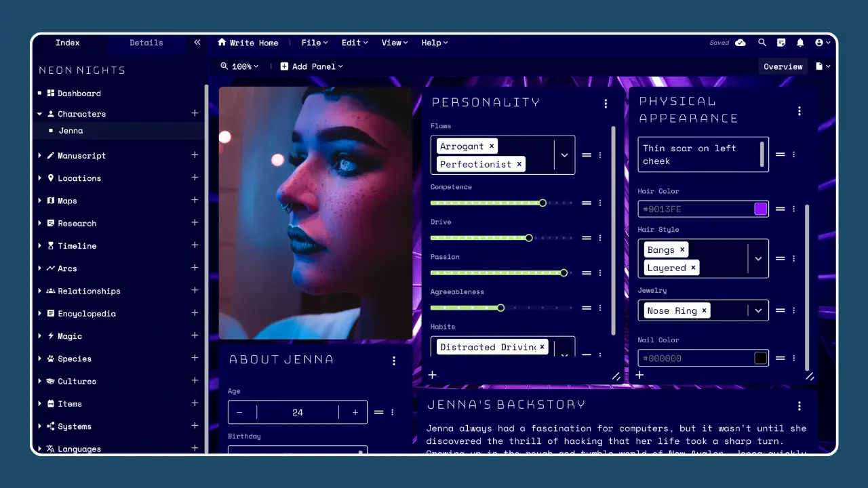Click the cloud saved status icon
The width and height of the screenshot is (868, 488).
coord(741,43)
